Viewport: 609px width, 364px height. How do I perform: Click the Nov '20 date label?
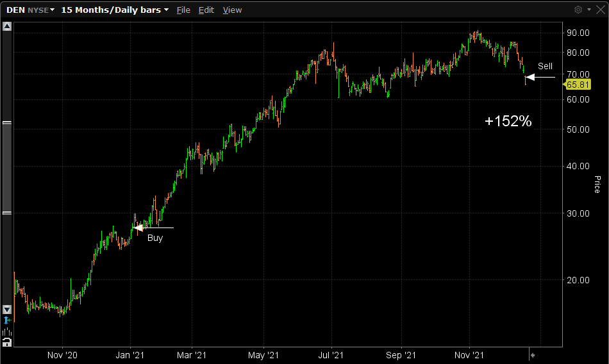(62, 355)
